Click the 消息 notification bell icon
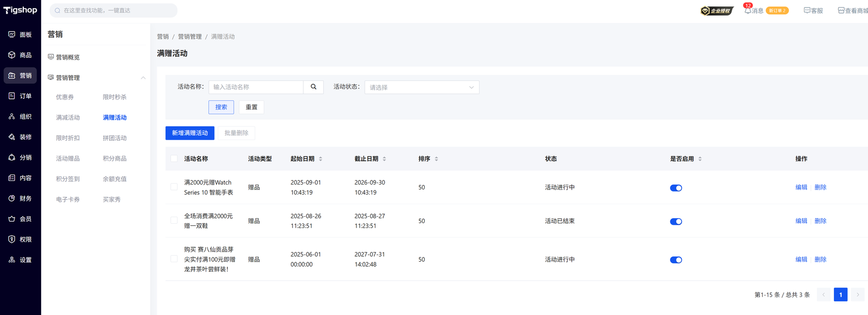This screenshot has width=868, height=315. [x=748, y=10]
